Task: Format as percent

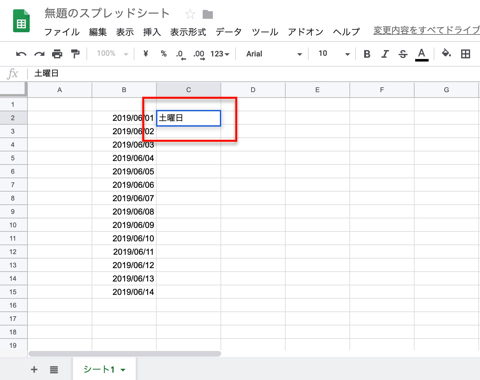Action: (x=163, y=53)
